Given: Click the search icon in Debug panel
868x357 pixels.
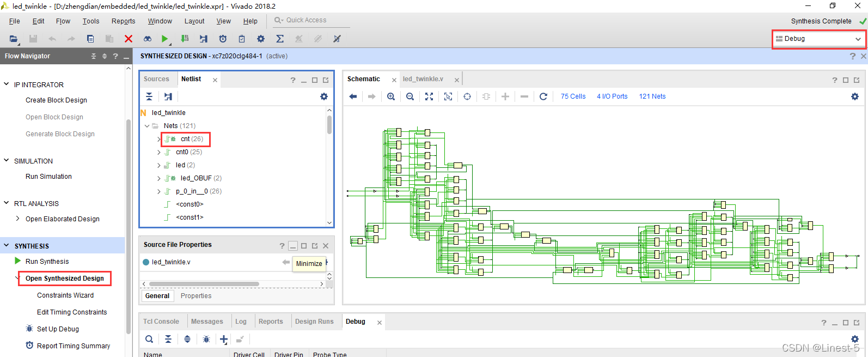Looking at the screenshot, I should click(149, 339).
